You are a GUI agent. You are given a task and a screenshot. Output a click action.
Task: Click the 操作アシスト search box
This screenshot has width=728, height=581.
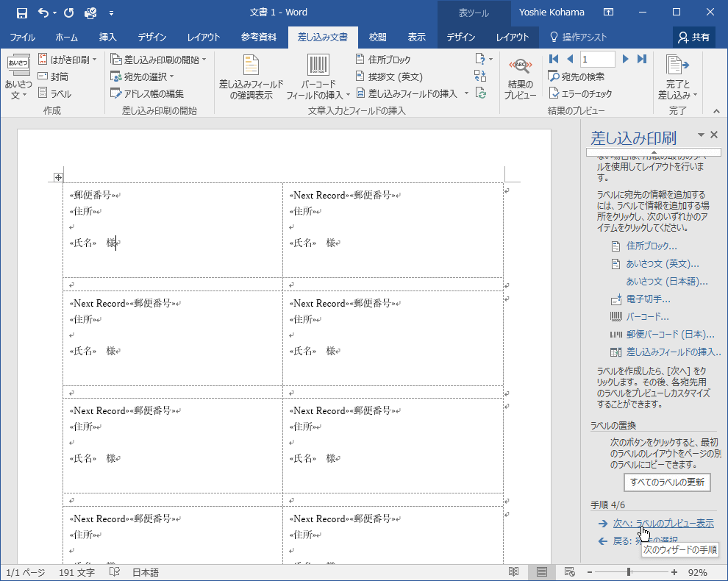click(x=579, y=38)
